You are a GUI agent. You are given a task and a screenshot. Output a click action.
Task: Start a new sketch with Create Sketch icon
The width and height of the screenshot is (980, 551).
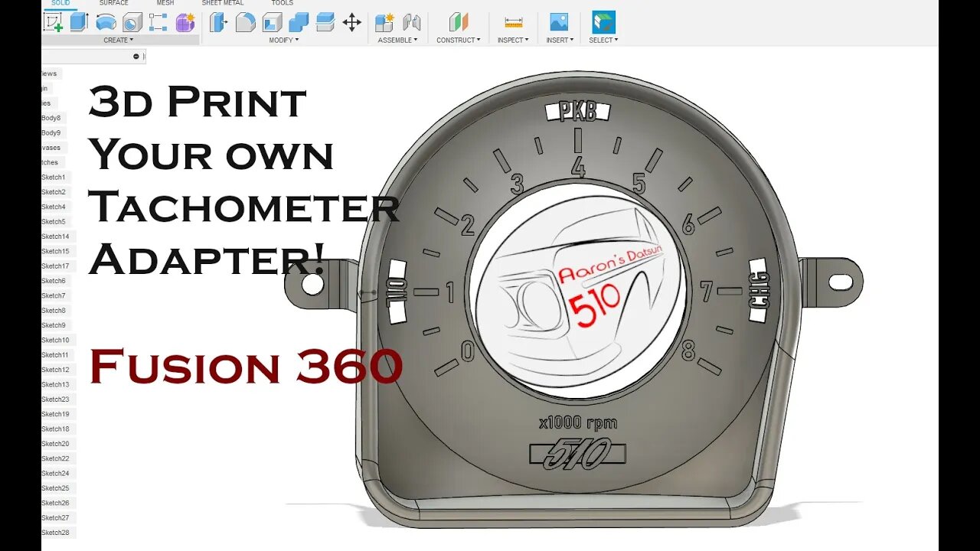[54, 22]
